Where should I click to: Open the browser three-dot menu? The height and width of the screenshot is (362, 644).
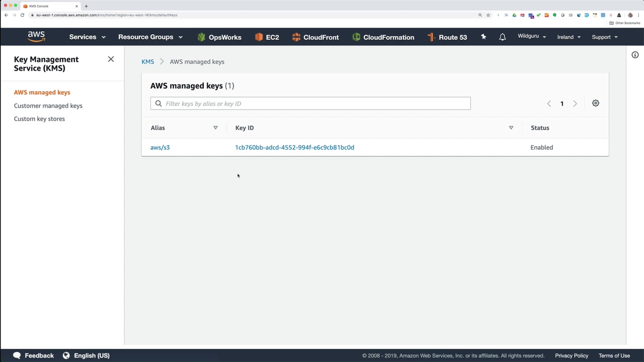click(638, 15)
